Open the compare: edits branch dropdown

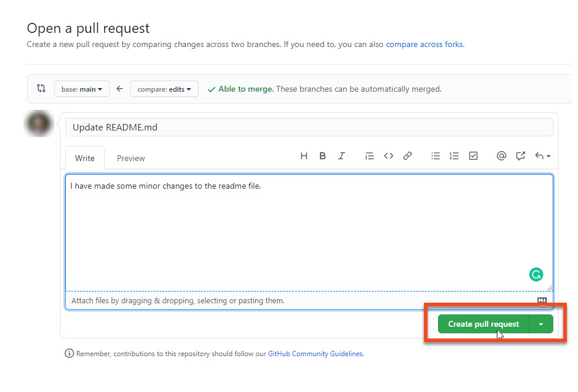click(164, 89)
